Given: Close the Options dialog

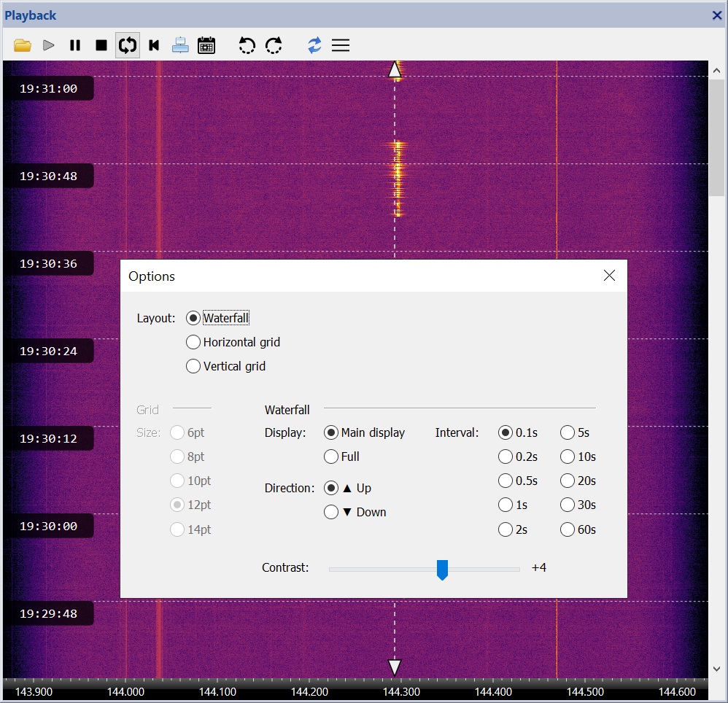Looking at the screenshot, I should (x=609, y=276).
